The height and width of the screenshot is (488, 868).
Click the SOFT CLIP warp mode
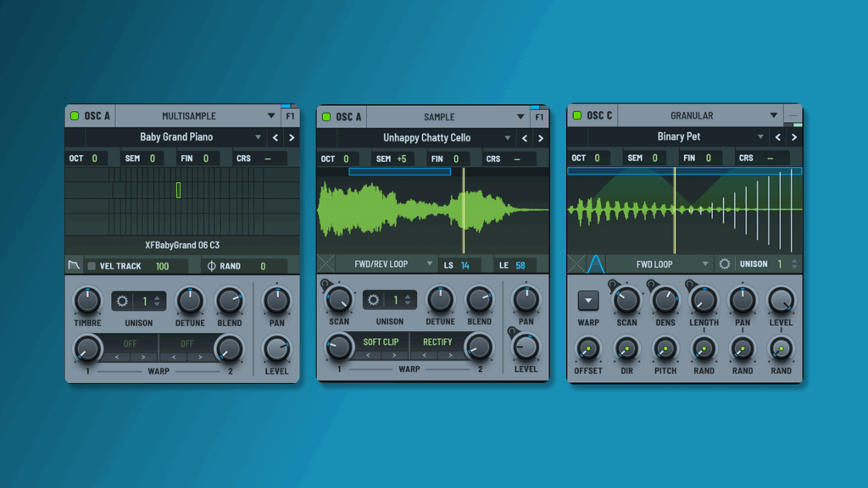381,342
